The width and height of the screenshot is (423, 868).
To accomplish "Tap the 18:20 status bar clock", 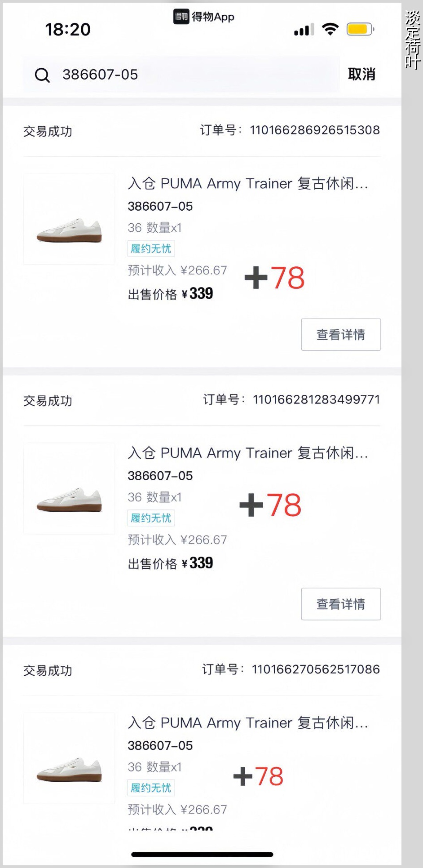I will pyautogui.click(x=68, y=30).
